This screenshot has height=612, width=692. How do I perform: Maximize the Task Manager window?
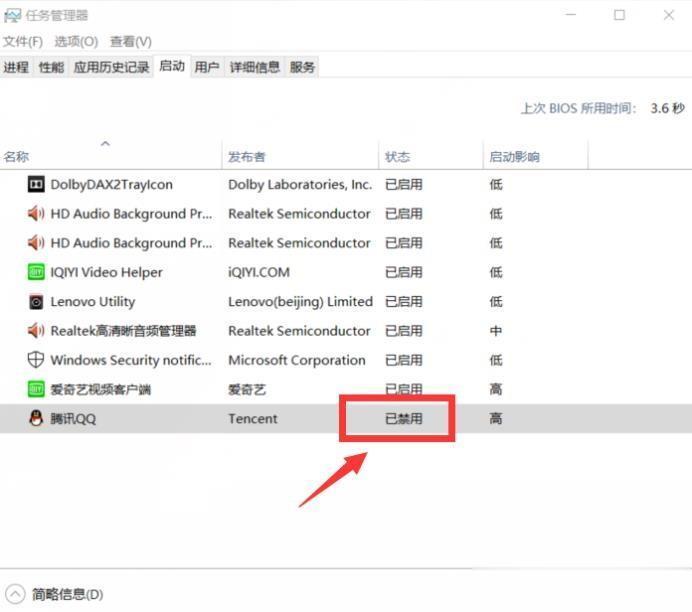(619, 15)
